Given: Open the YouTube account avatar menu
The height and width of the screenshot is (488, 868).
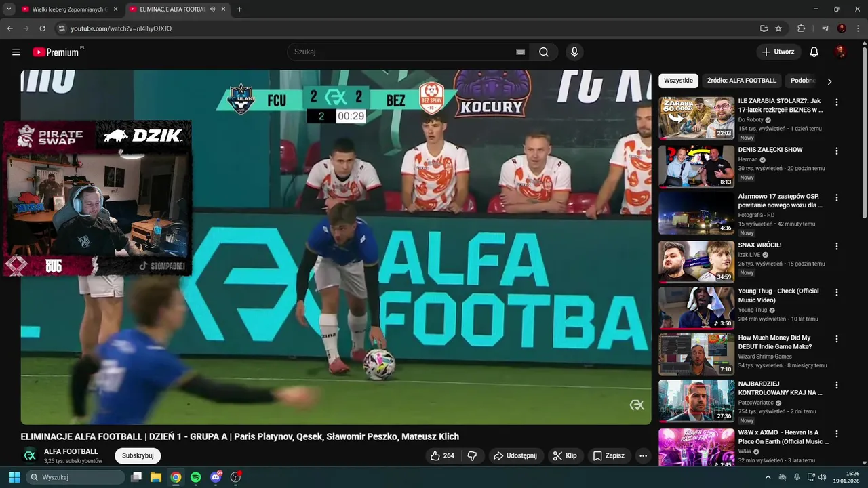Looking at the screenshot, I should (x=841, y=52).
